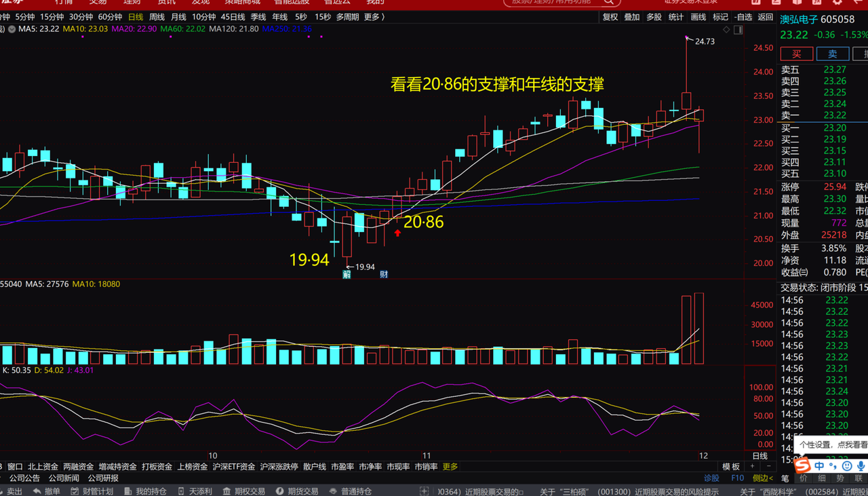Screen dimensions: 868x496
Task: Click the 解 marker below the candle
Action: [347, 275]
